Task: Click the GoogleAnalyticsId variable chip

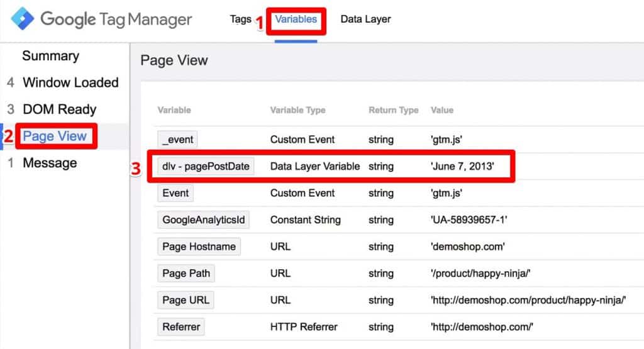Action: [x=203, y=219]
